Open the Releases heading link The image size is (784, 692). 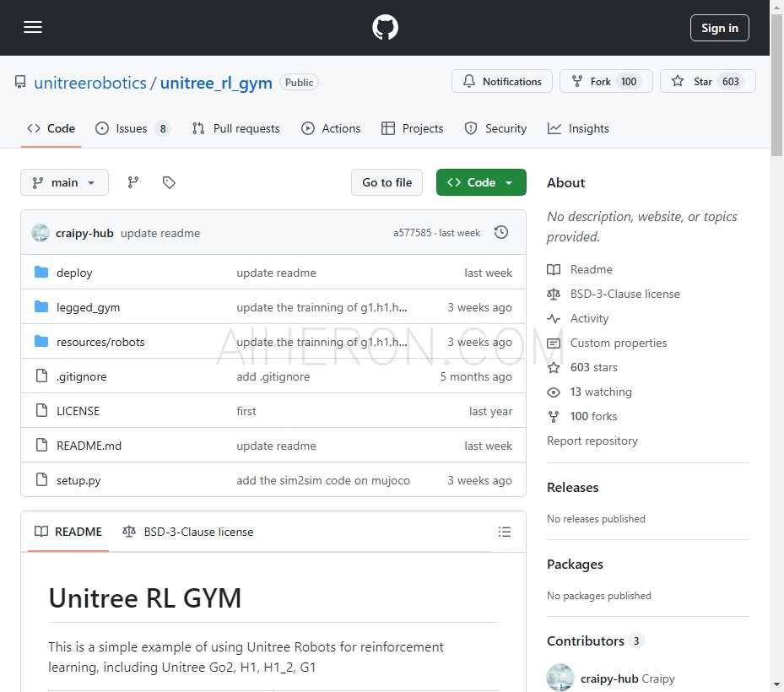[x=572, y=488]
